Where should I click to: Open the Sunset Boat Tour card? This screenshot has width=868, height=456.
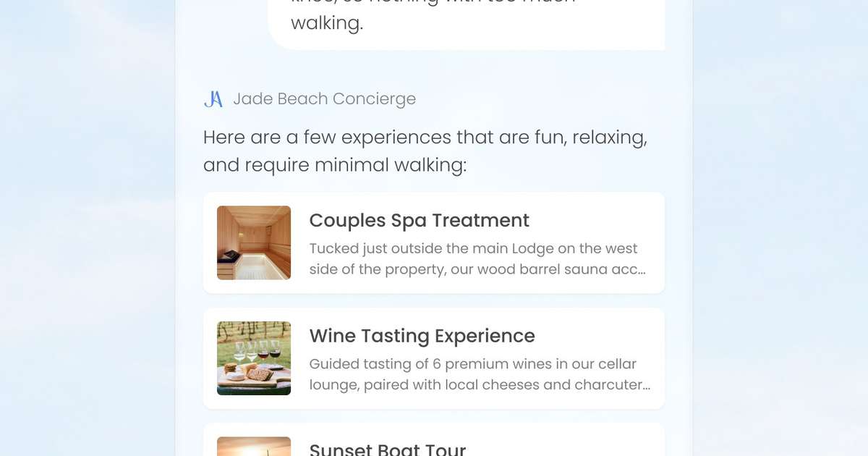[434, 442]
